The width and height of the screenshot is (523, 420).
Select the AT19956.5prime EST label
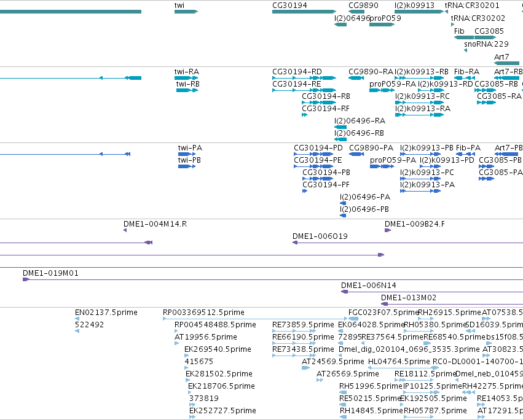pos(205,337)
